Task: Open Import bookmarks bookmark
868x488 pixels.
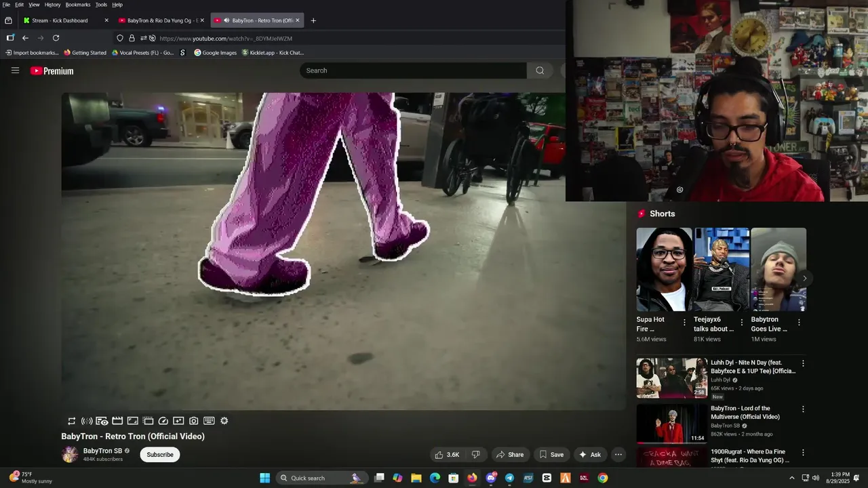Action: click(x=32, y=53)
